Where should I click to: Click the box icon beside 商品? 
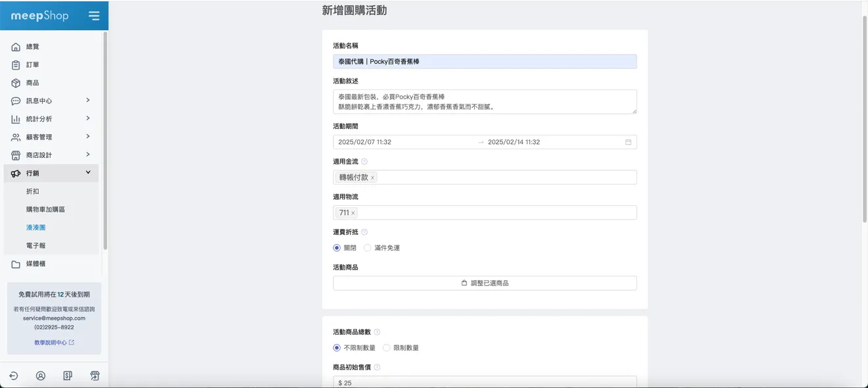16,83
